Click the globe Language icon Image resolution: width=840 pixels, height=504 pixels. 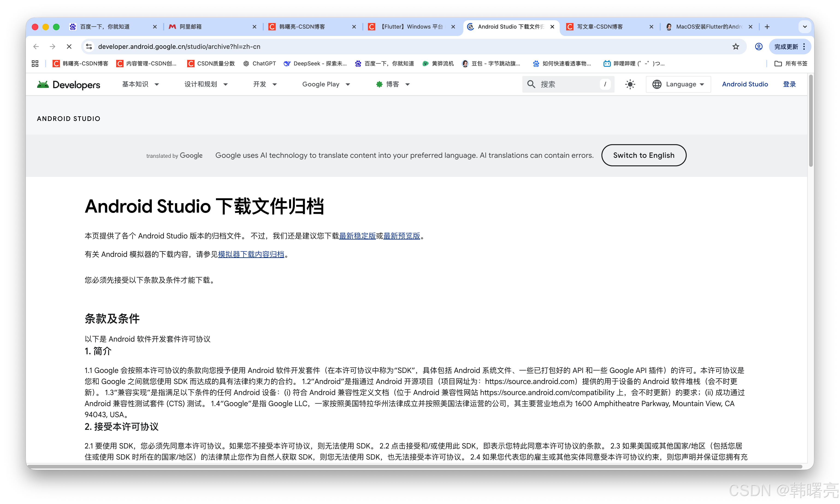pyautogui.click(x=657, y=84)
